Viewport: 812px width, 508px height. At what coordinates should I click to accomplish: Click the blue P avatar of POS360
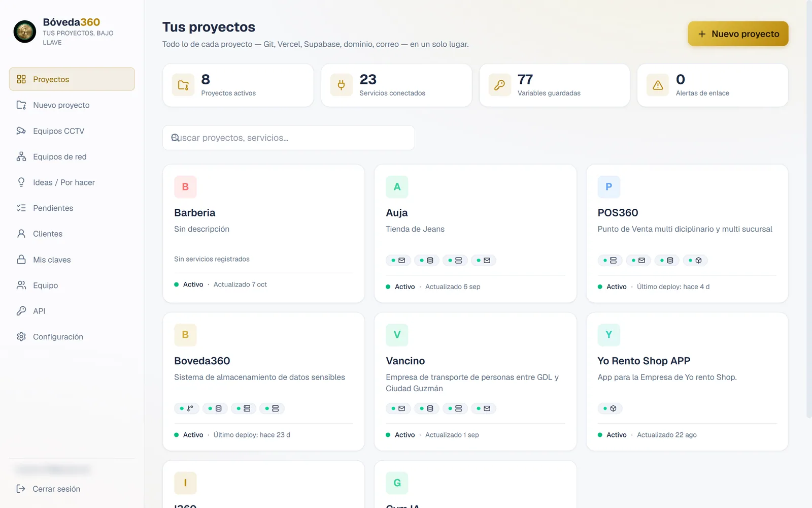click(609, 187)
